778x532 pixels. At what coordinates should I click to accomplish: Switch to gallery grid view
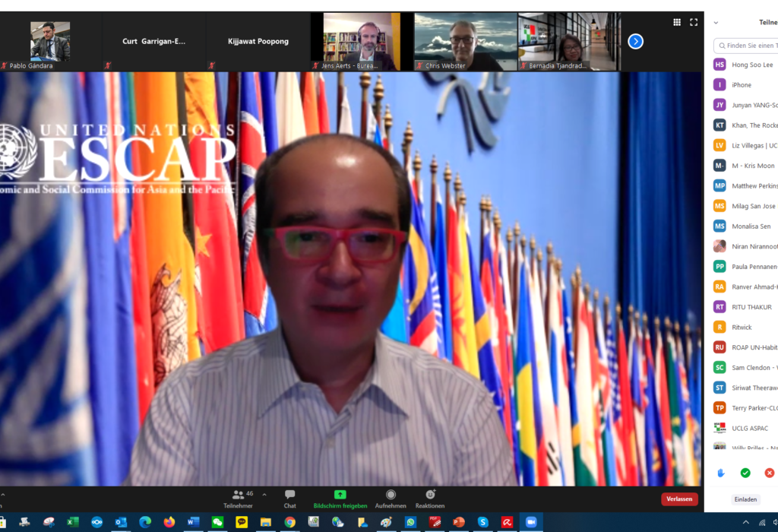676,22
